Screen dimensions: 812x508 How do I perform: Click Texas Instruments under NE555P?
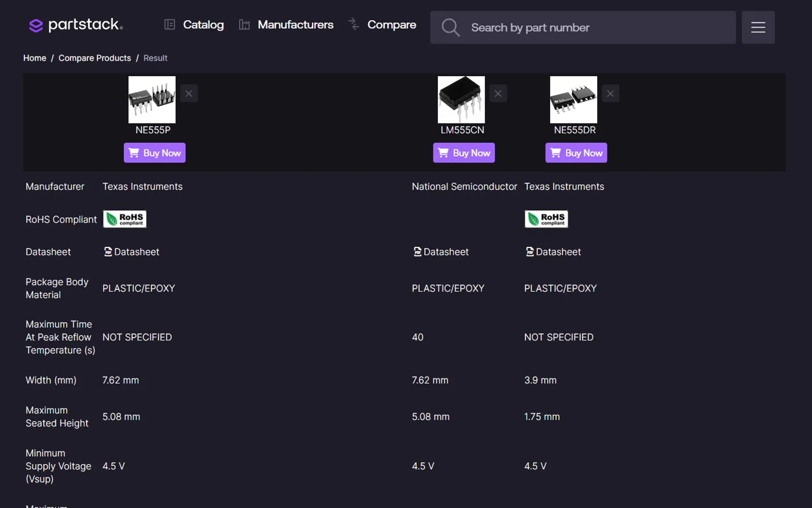click(x=143, y=186)
